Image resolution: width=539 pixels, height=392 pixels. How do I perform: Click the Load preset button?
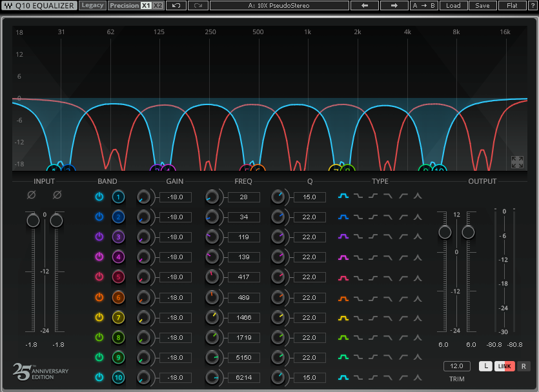[453, 6]
